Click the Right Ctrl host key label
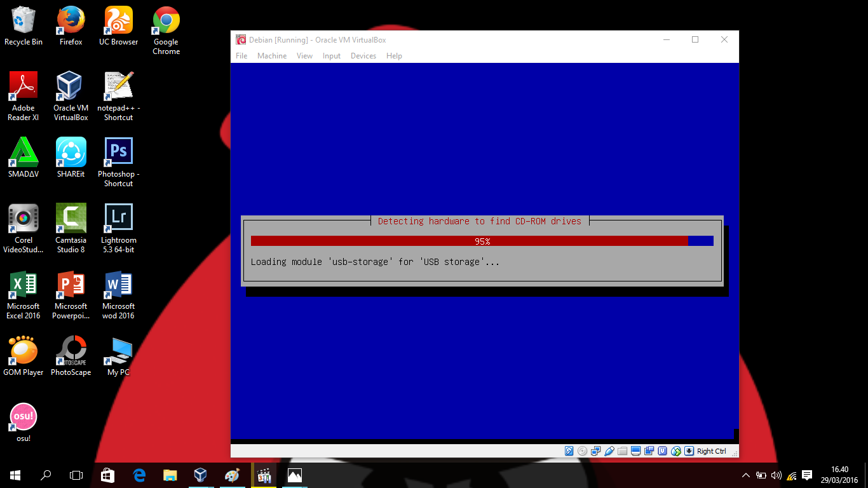The width and height of the screenshot is (868, 488). pyautogui.click(x=711, y=451)
